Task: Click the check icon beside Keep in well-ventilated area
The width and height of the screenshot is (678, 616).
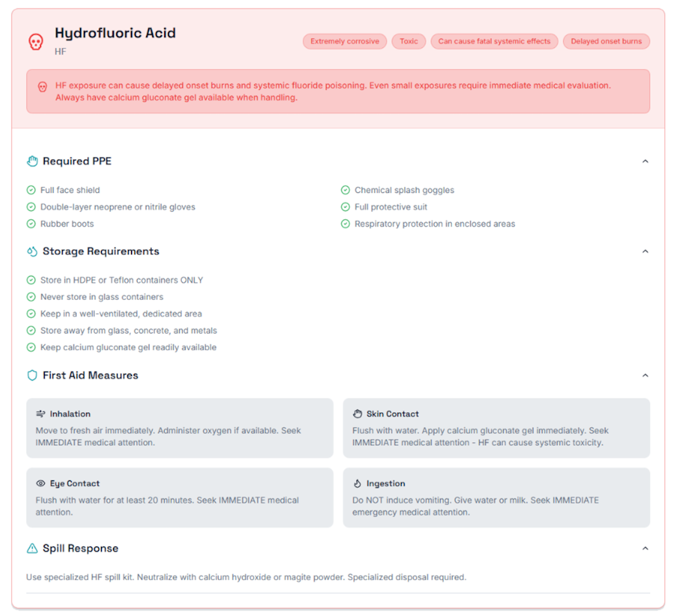Action: pyautogui.click(x=31, y=314)
